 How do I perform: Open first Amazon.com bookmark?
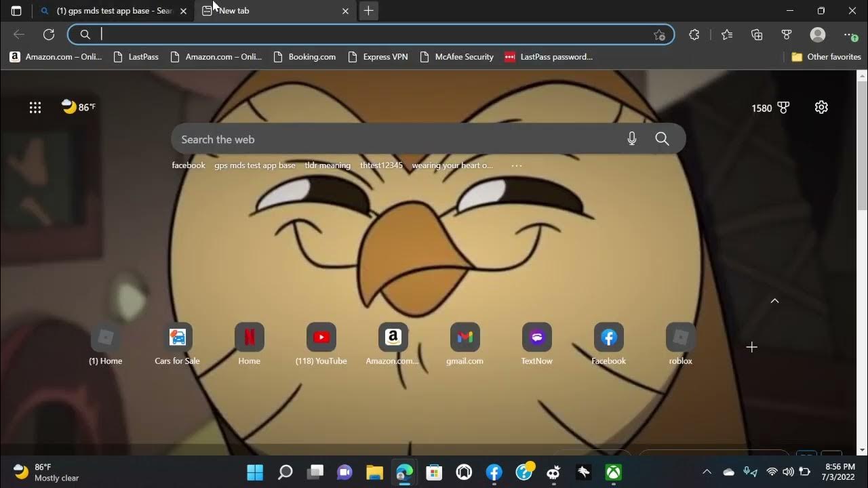pos(56,57)
